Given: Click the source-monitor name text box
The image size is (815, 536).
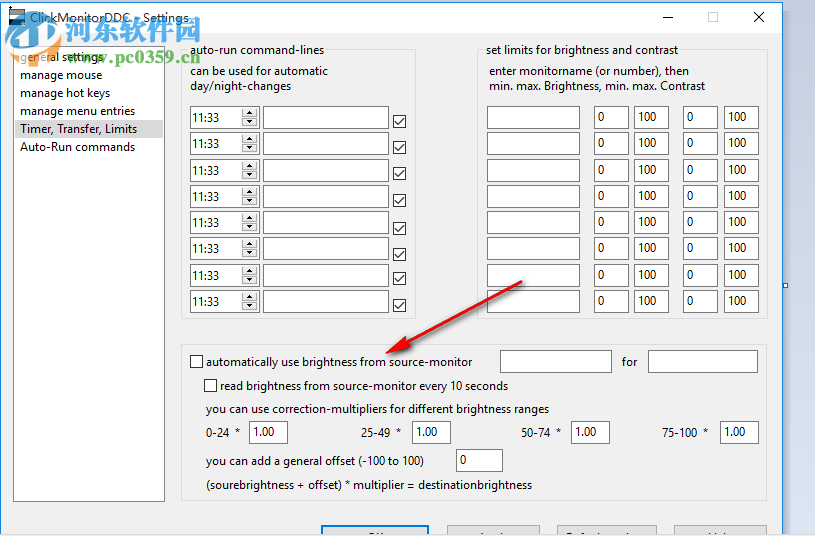Looking at the screenshot, I should click(x=556, y=361).
